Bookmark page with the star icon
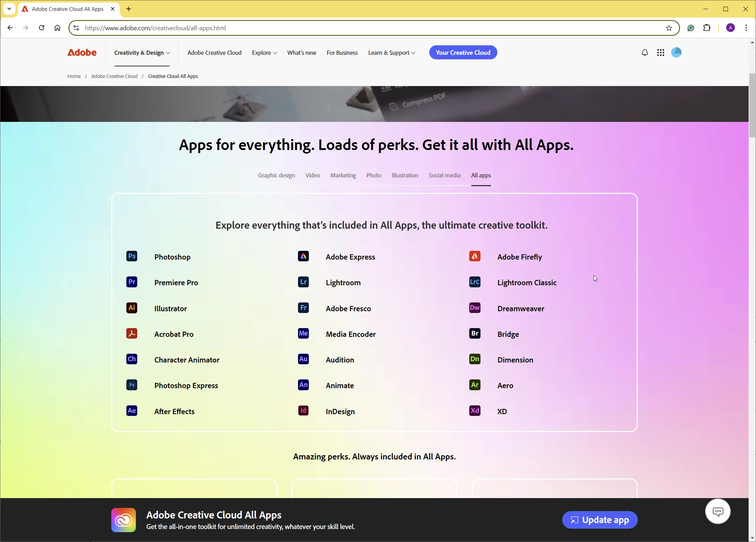The image size is (756, 542). pyautogui.click(x=669, y=28)
